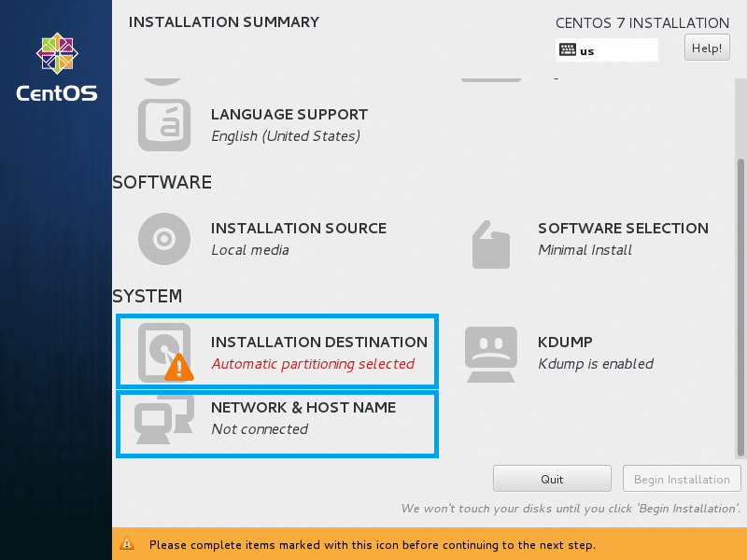Viewport: 747px width, 560px height.
Task: Open KDUMP configuration label
Action: [x=565, y=342]
